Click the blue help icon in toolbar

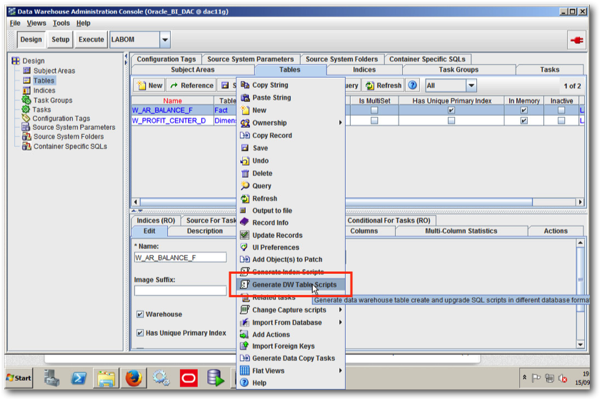point(412,85)
